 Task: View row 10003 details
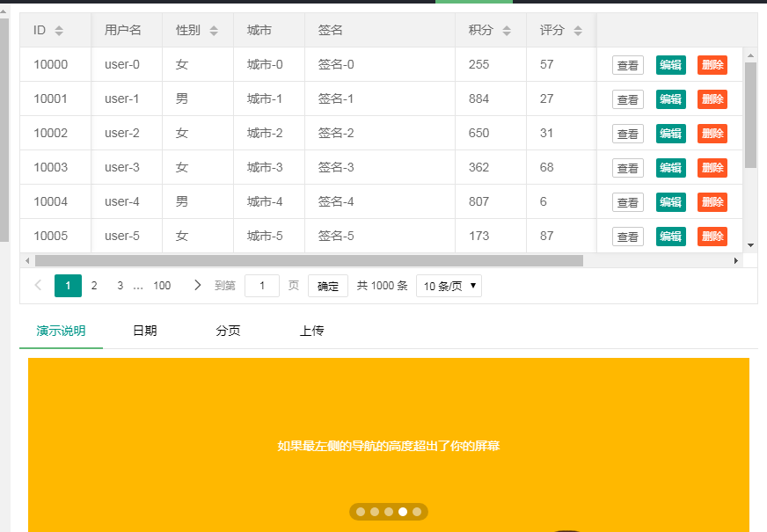pos(628,168)
